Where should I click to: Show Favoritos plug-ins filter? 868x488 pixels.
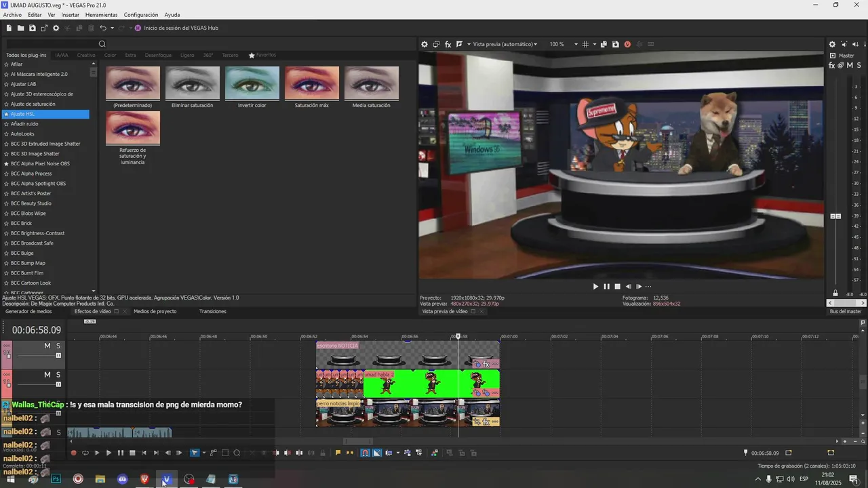coord(262,55)
